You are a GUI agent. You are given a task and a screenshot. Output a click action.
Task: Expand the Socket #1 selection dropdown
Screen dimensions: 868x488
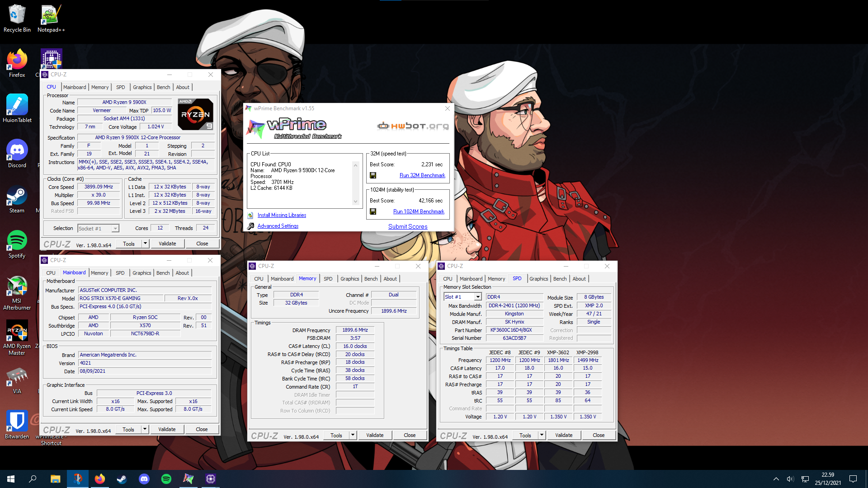(115, 229)
